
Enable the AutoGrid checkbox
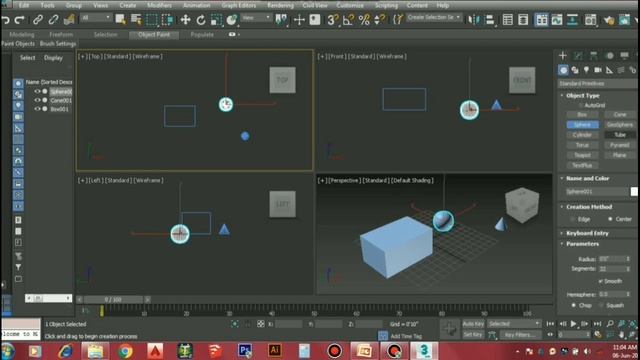tap(581, 105)
